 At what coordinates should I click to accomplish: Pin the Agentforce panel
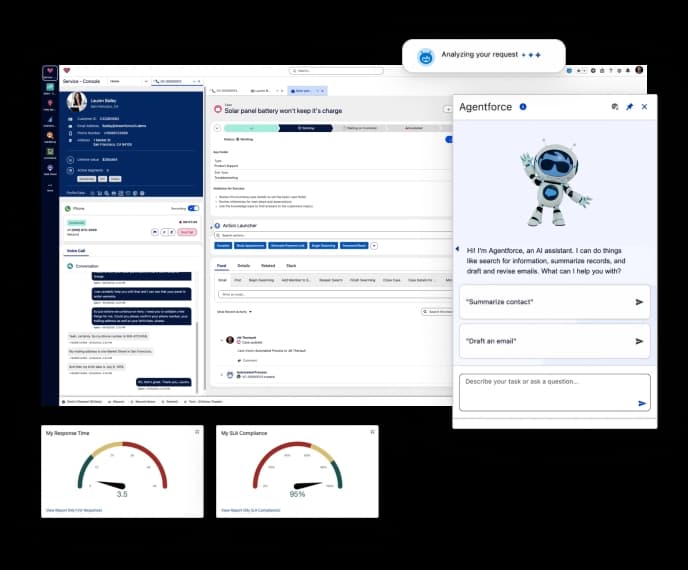[630, 107]
